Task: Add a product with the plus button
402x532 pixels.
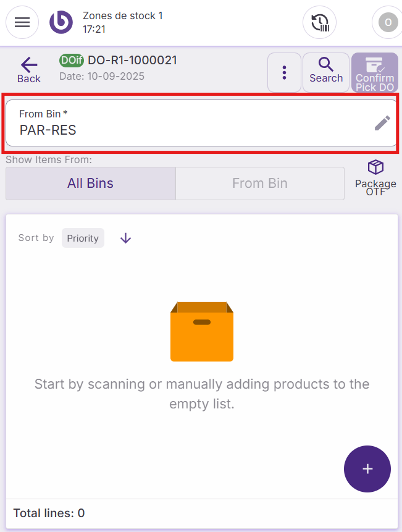Action: pos(367,469)
